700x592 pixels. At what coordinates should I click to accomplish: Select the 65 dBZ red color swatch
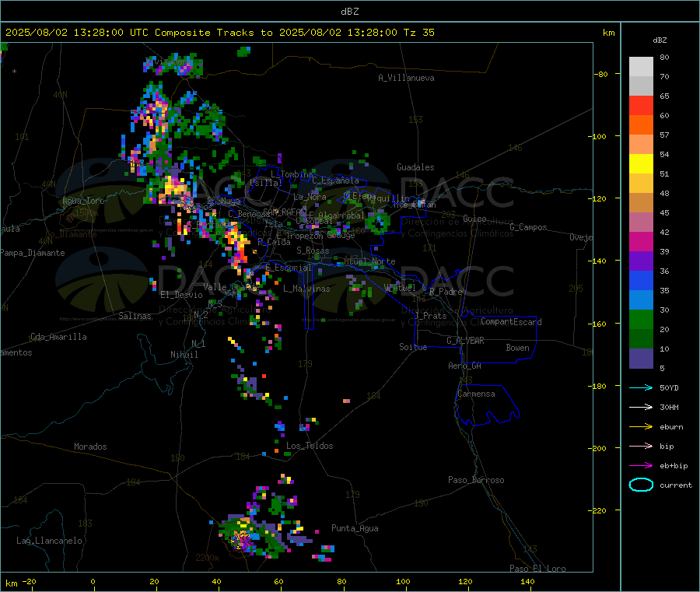coord(641,105)
